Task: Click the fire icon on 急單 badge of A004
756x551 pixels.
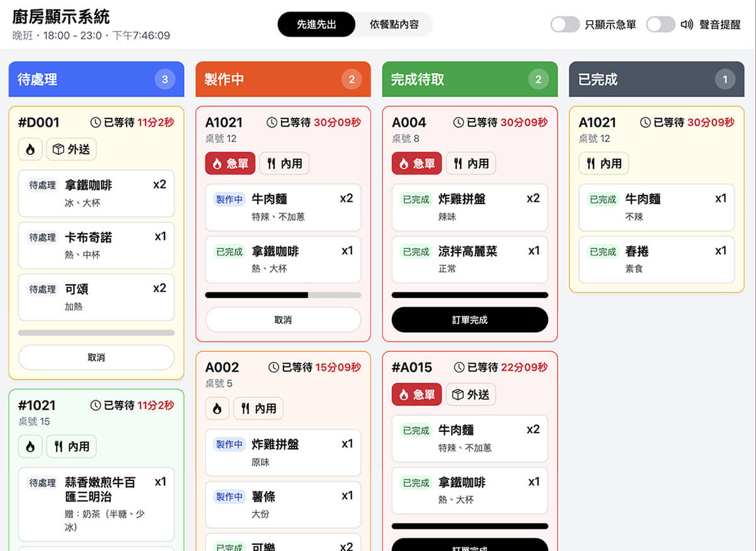Action: (x=404, y=163)
